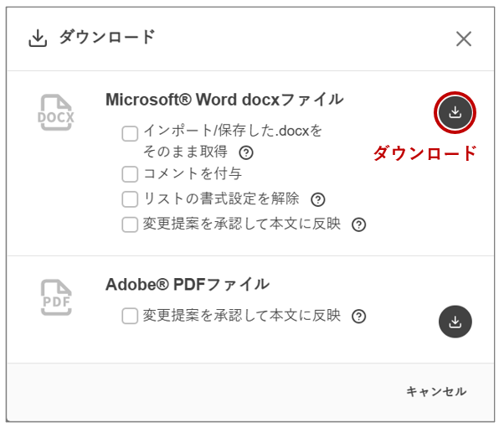Click the download button for the Adobe PDF file
This screenshot has height=428, width=504.
pyautogui.click(x=455, y=322)
